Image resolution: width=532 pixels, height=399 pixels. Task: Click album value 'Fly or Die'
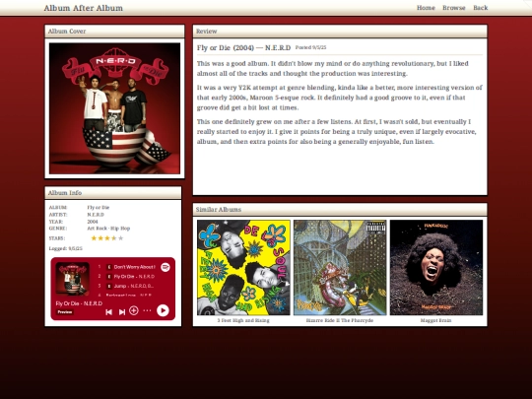point(99,207)
